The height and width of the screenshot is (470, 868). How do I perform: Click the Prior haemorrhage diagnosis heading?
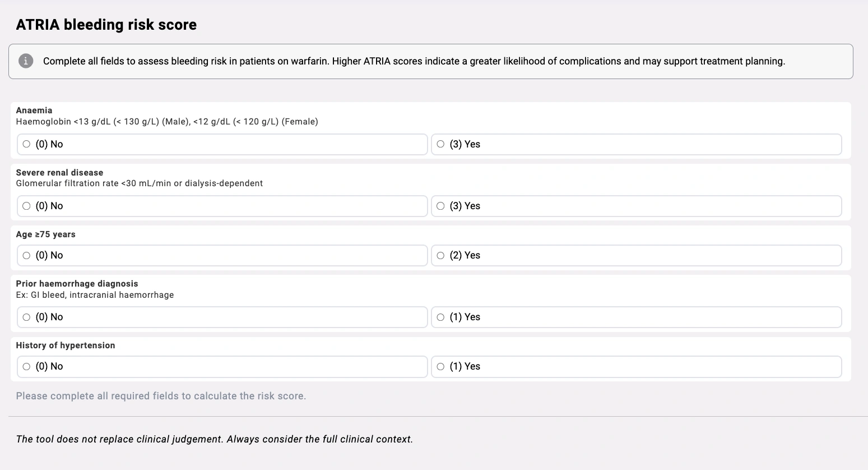77,283
